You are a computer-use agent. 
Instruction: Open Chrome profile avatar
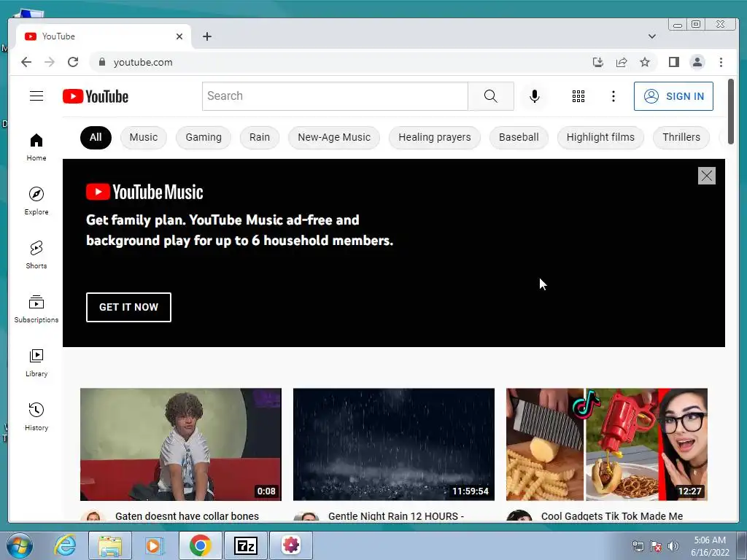pos(697,62)
